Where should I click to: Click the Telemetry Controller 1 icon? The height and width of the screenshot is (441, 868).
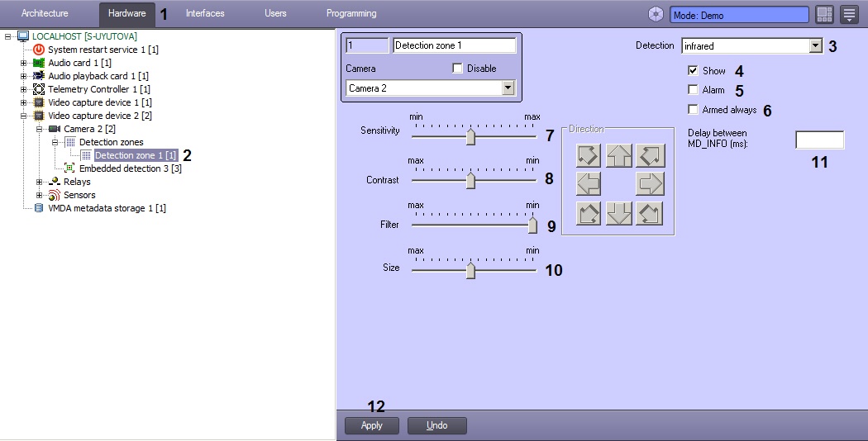(39, 89)
